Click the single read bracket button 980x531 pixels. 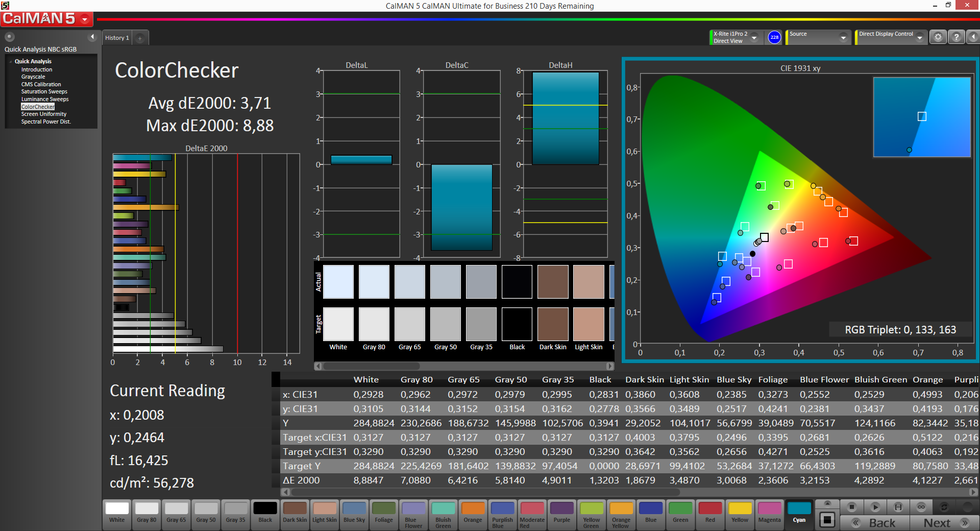tap(898, 507)
